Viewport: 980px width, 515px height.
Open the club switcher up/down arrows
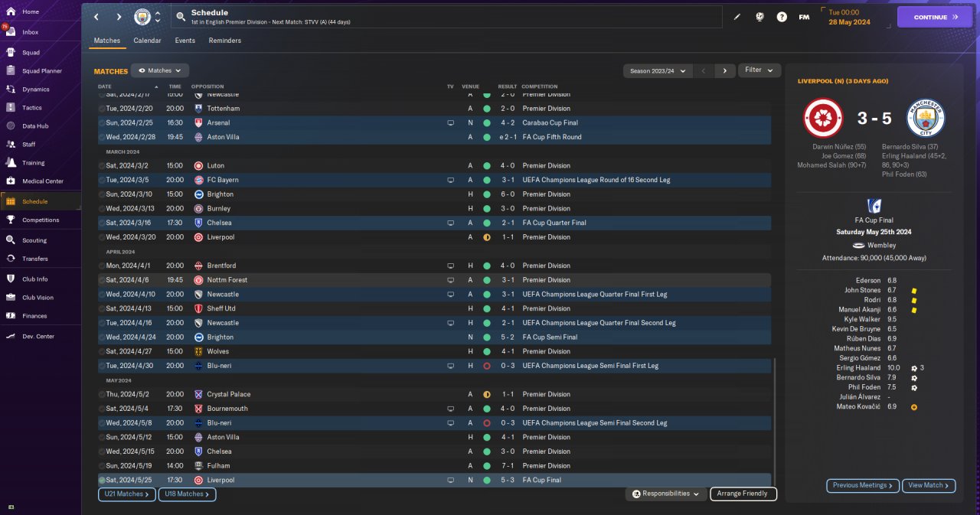click(158, 17)
